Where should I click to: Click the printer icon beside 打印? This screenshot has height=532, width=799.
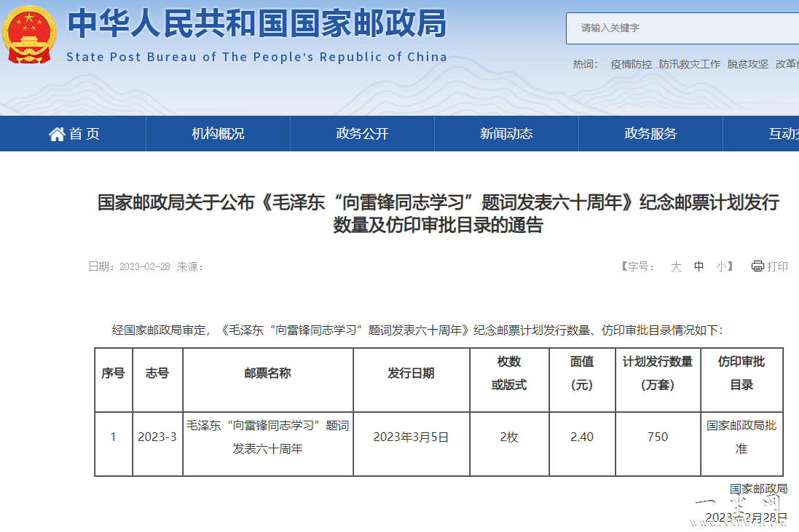(757, 266)
